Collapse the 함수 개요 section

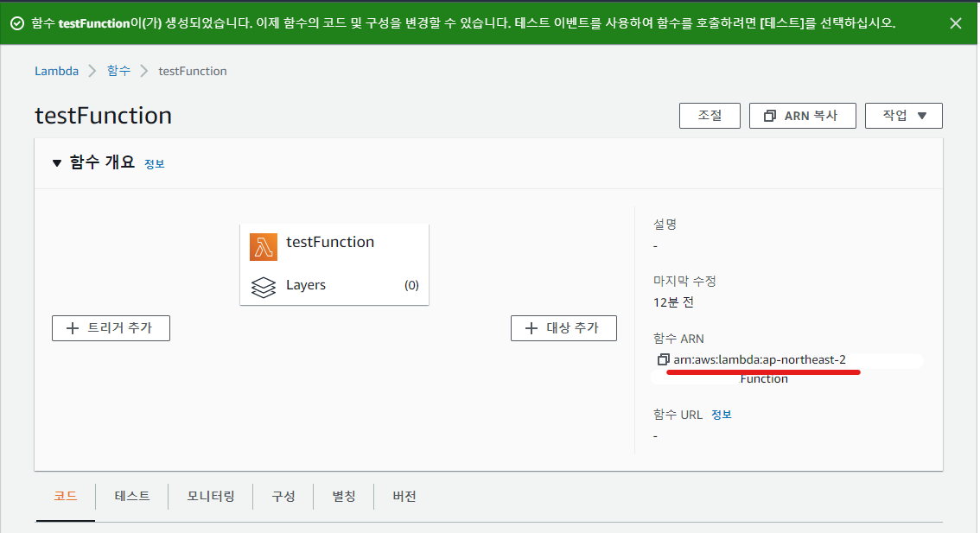click(x=57, y=163)
